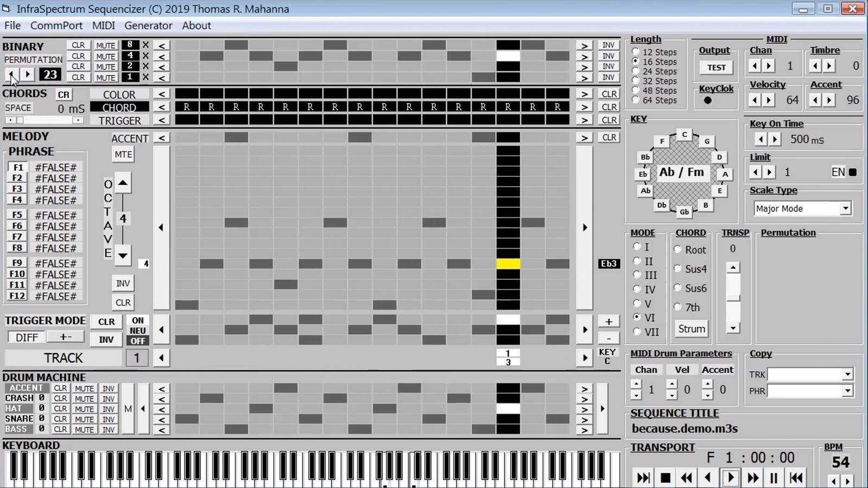
Task: Open the Scale Type dropdown
Action: pyautogui.click(x=845, y=208)
